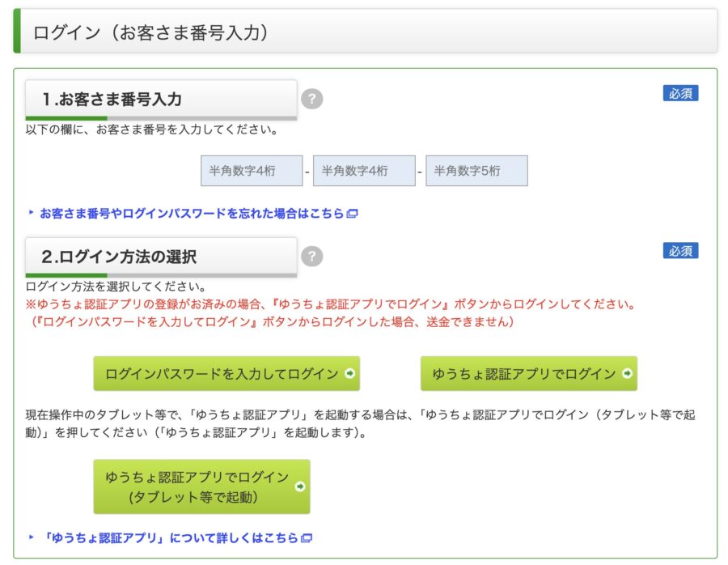The height and width of the screenshot is (565, 728).
Task: Click the arrow icon on the タブレット等で起動 button
Action: [x=300, y=487]
